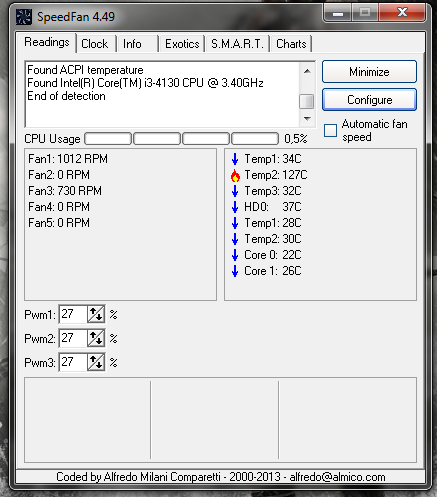Viewport: 437px width, 497px height.
Task: Click the log box scroll down arrow
Action: (307, 119)
